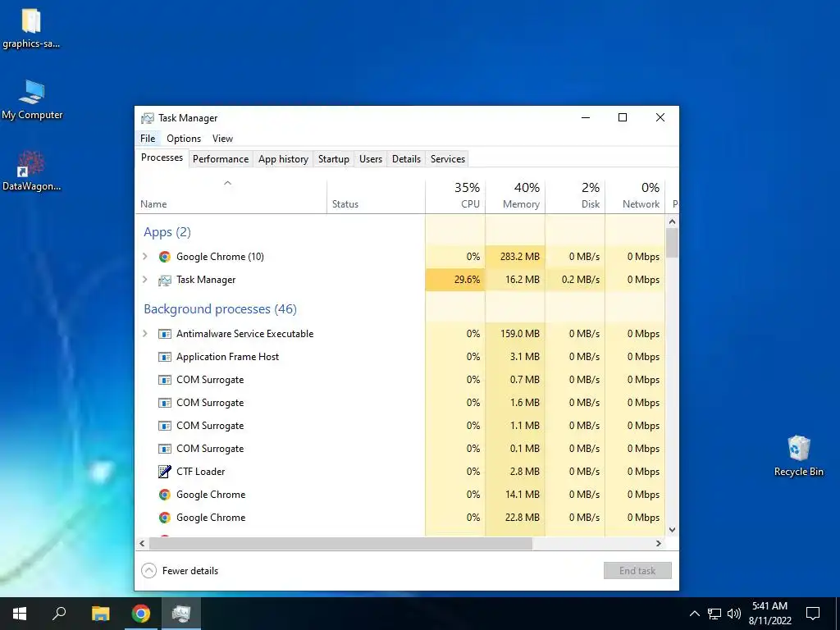Click the Apps (2) group heading

tap(167, 232)
